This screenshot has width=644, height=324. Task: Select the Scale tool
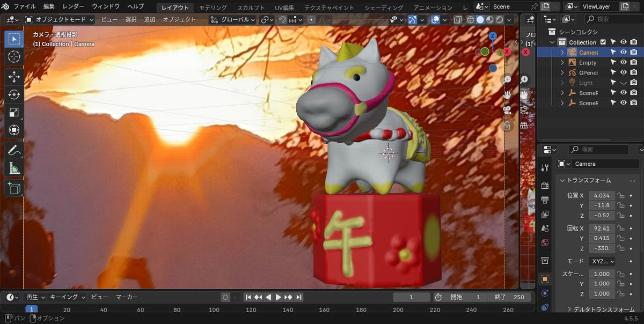(x=14, y=113)
